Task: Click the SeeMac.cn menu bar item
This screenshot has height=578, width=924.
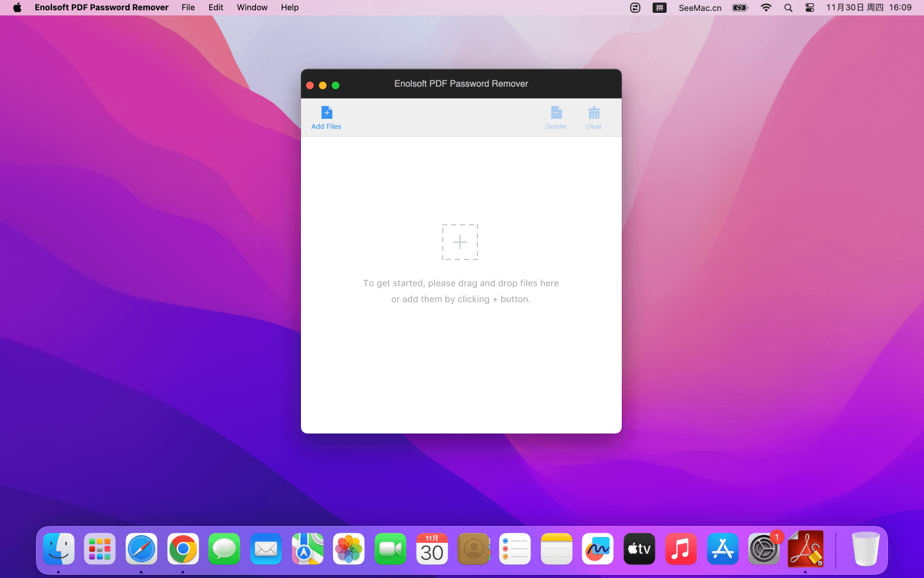Action: (x=700, y=8)
